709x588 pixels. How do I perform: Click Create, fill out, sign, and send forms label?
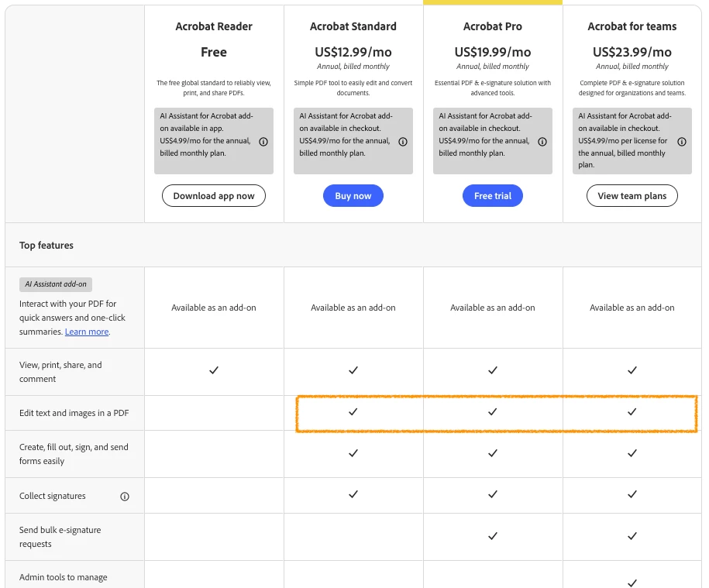(x=74, y=454)
